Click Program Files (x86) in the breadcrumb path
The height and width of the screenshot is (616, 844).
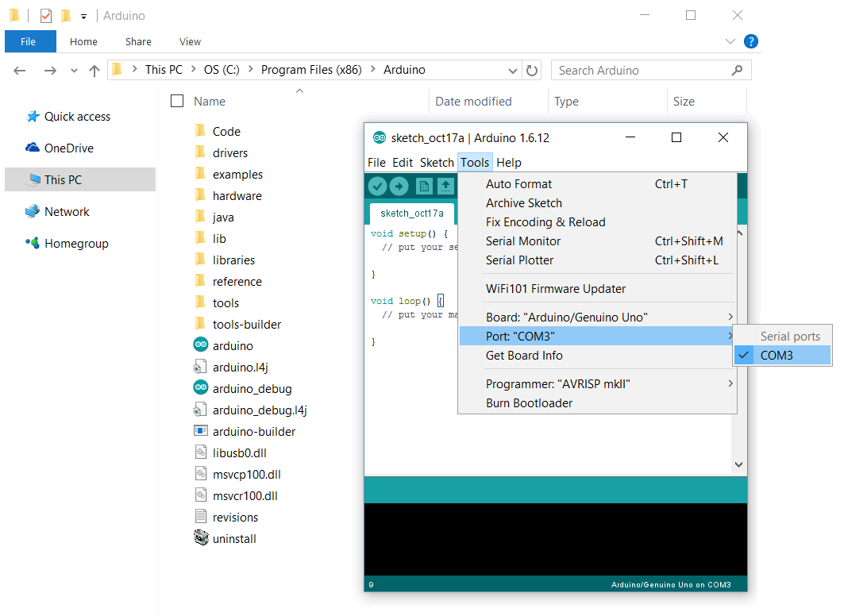pos(311,70)
